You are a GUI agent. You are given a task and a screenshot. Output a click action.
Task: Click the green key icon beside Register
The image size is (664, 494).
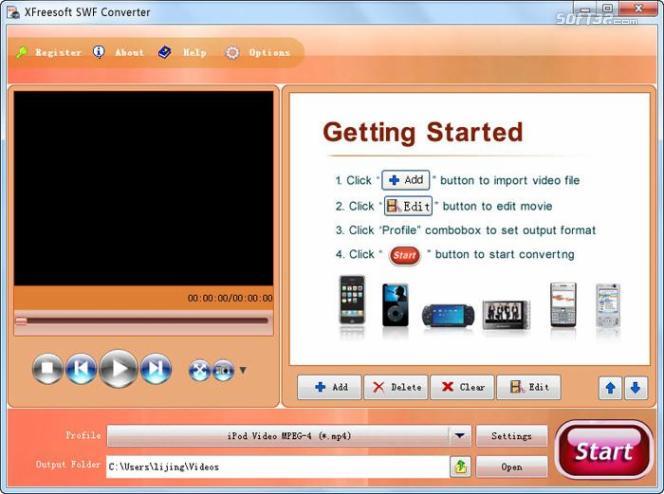click(21, 52)
